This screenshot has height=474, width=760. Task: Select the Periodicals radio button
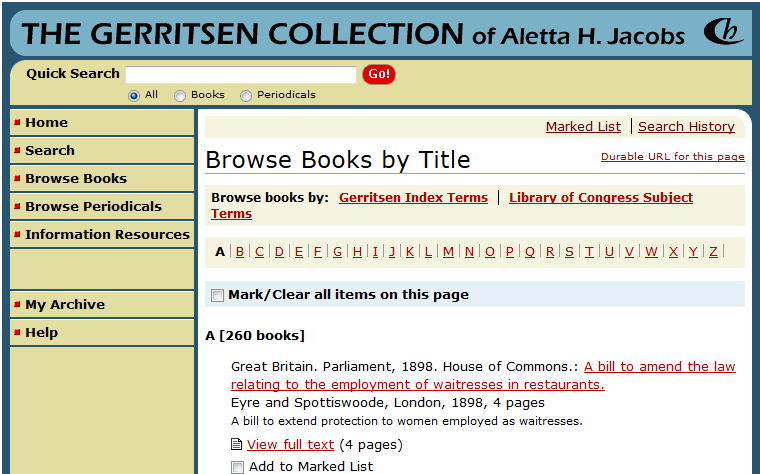246,95
